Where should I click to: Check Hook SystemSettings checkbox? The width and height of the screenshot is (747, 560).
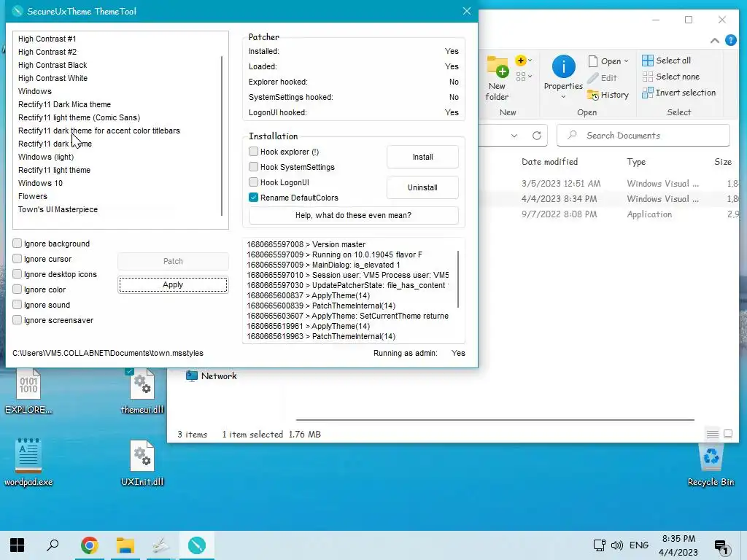(253, 167)
